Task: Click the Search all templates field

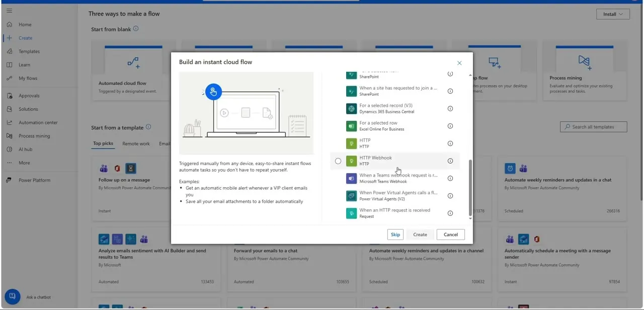Action: click(594, 127)
